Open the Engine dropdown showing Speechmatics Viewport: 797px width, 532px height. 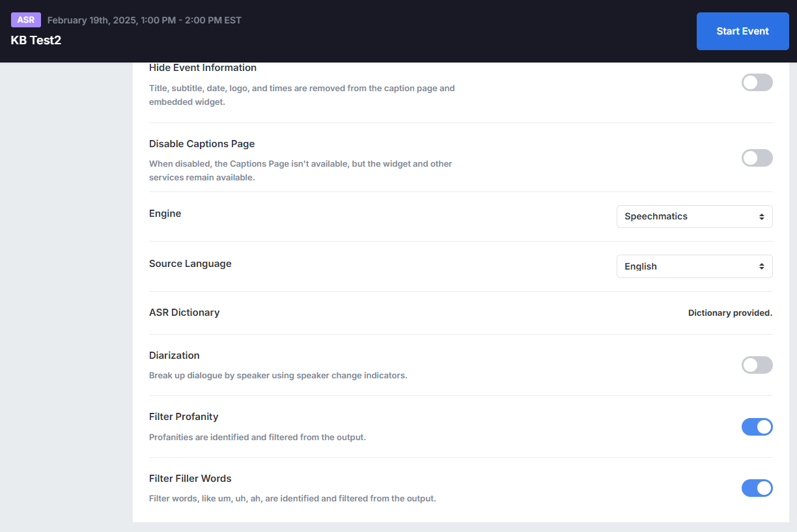[x=694, y=216]
